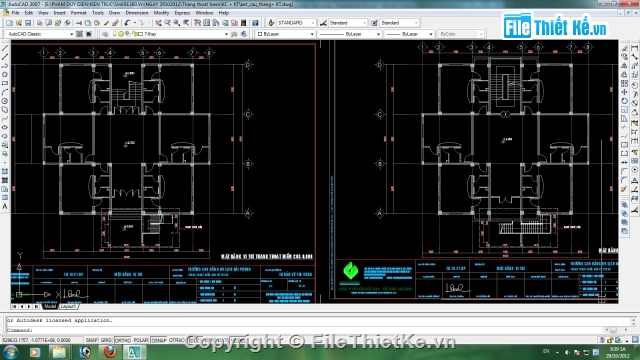Go to last layout tab arrow

pyautogui.click(x=36, y=306)
